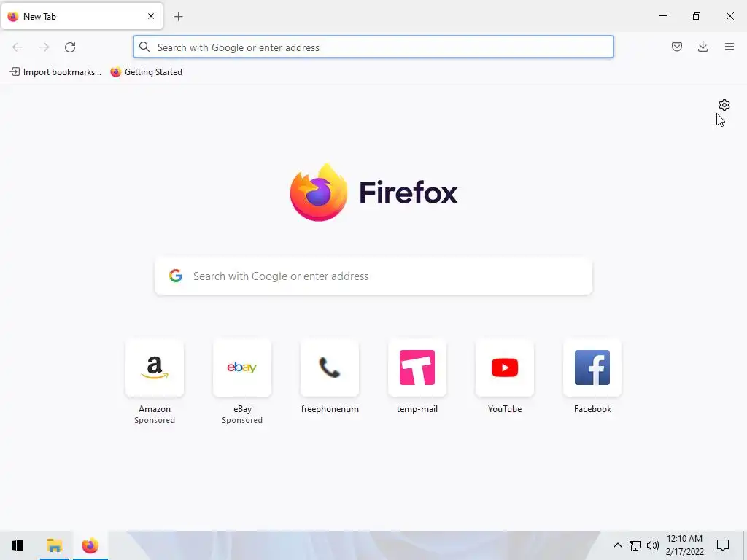747x560 pixels.
Task: Click the Google G logo in search box
Action: (176, 276)
